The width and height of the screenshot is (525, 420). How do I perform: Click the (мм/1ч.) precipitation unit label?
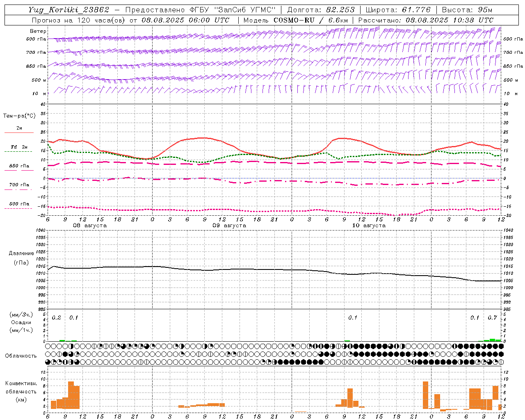[21, 330]
